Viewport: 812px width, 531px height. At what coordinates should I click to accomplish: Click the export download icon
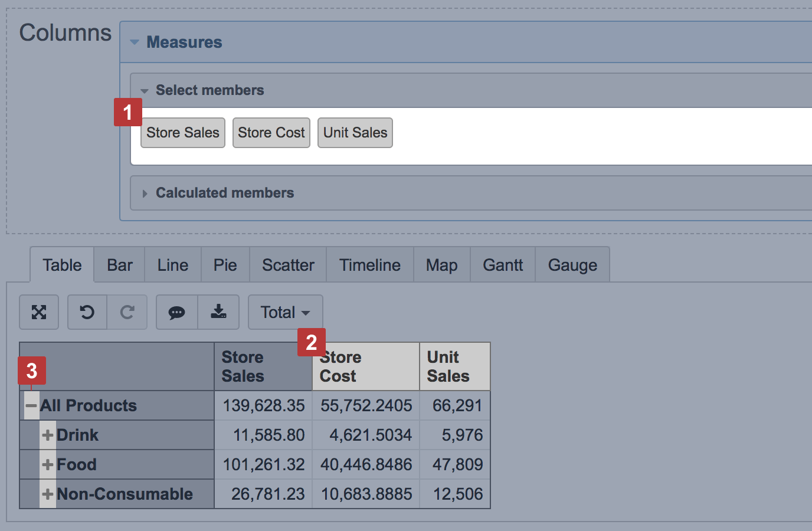[x=218, y=312]
